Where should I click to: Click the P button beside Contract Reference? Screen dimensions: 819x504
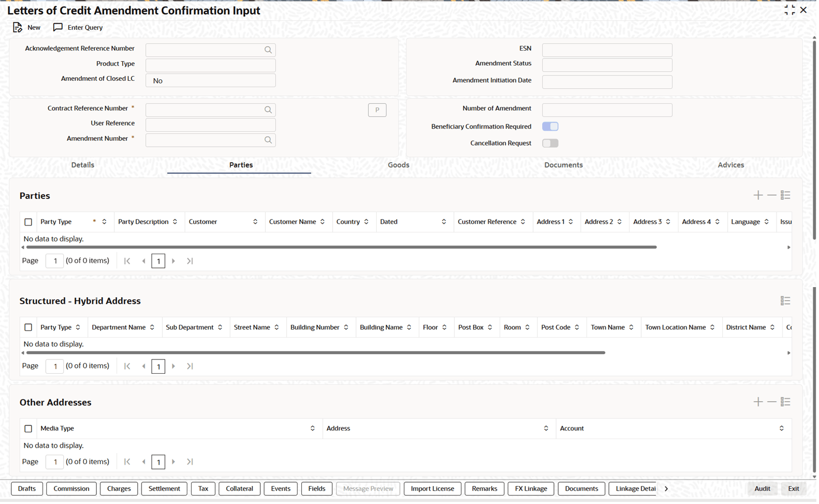[377, 110]
